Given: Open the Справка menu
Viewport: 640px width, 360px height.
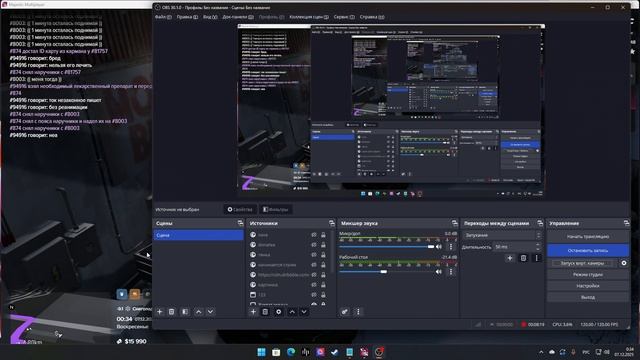Looking at the screenshot, I should [372, 17].
